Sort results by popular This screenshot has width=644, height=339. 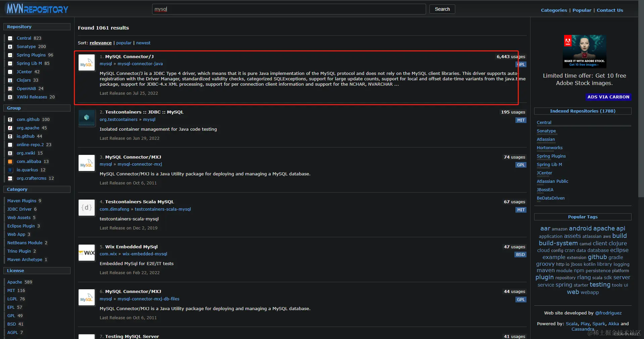coord(124,43)
